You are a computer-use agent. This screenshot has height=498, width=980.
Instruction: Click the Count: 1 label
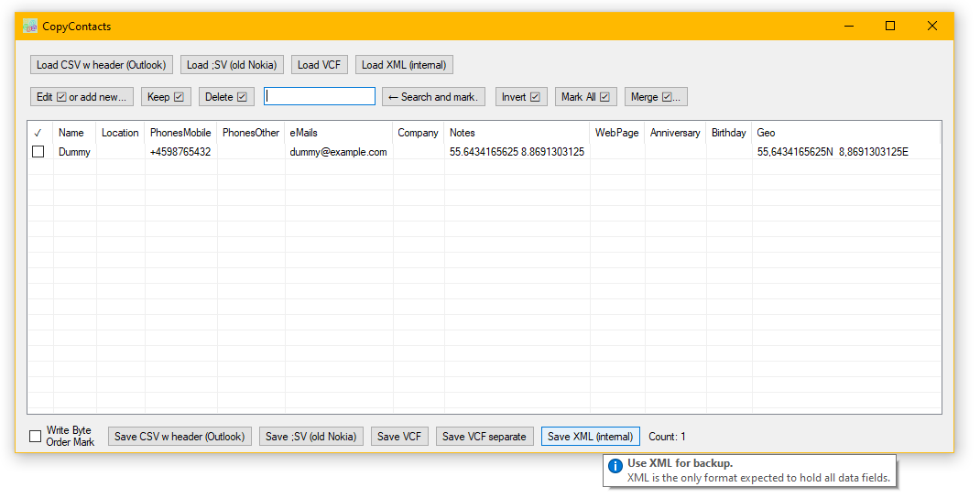[667, 437]
